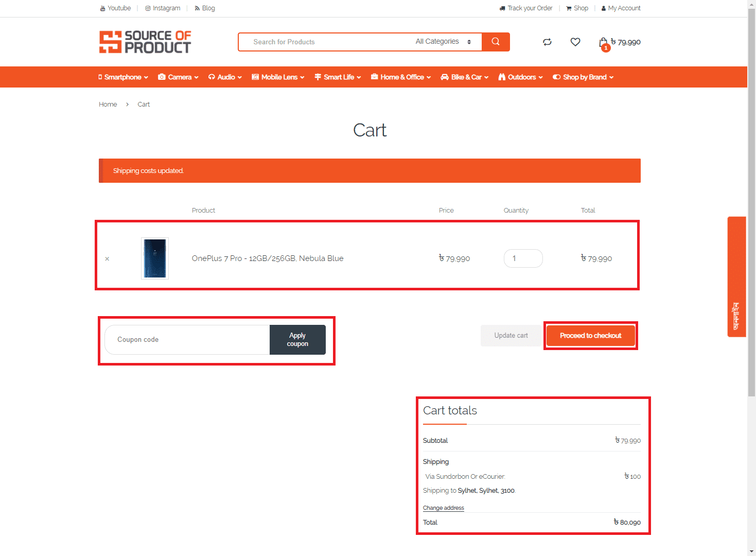Expand the Bike & Car menu

[465, 77]
